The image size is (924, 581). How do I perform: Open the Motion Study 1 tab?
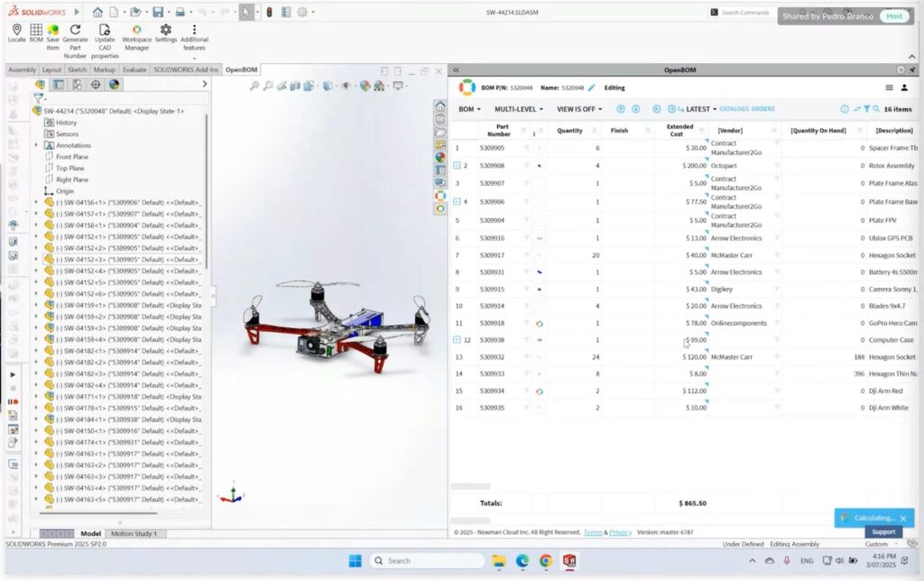coord(134,533)
